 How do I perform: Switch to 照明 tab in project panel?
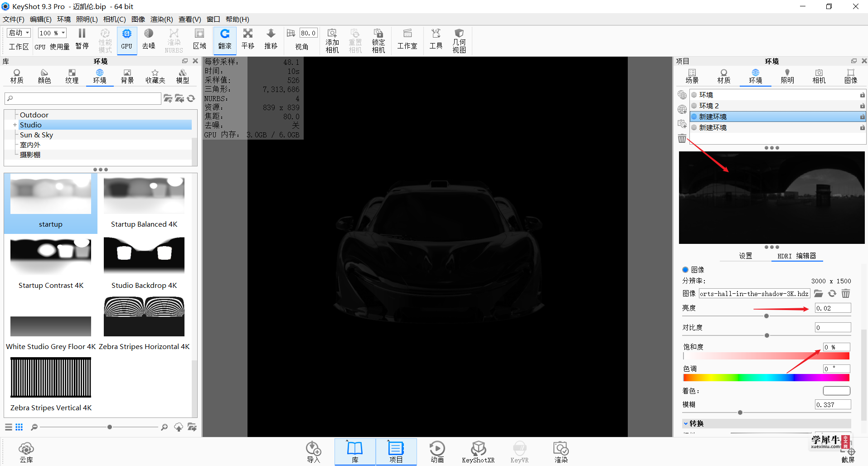click(x=787, y=77)
